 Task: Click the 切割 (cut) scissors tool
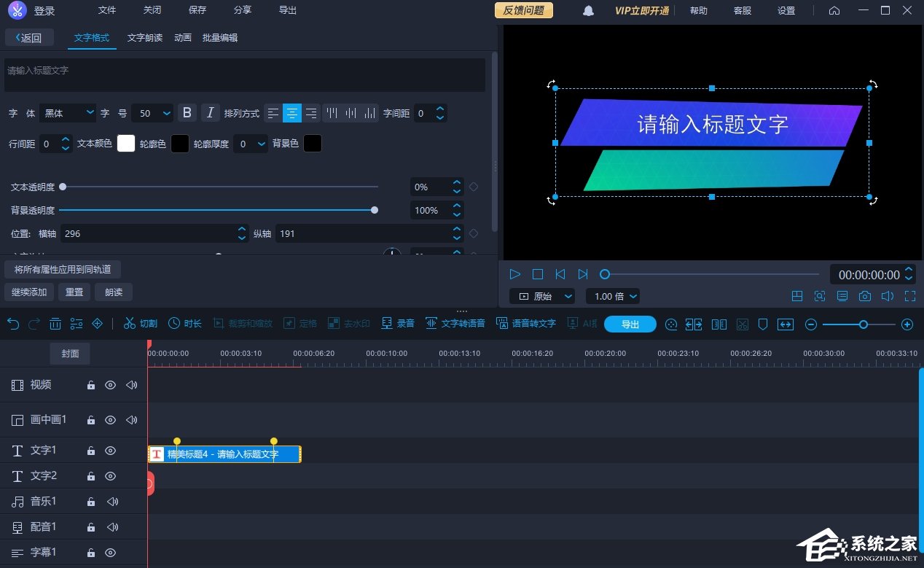pos(140,324)
